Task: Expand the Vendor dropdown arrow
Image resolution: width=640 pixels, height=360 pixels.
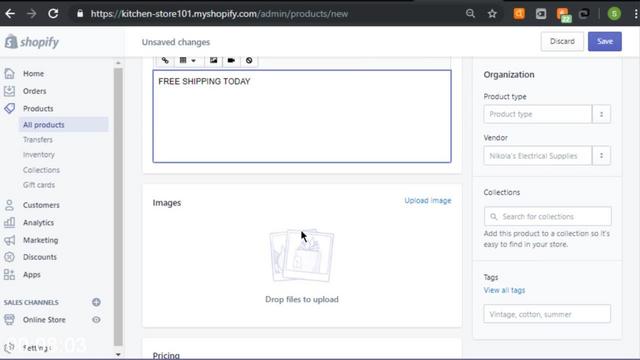Action: pyautogui.click(x=601, y=156)
